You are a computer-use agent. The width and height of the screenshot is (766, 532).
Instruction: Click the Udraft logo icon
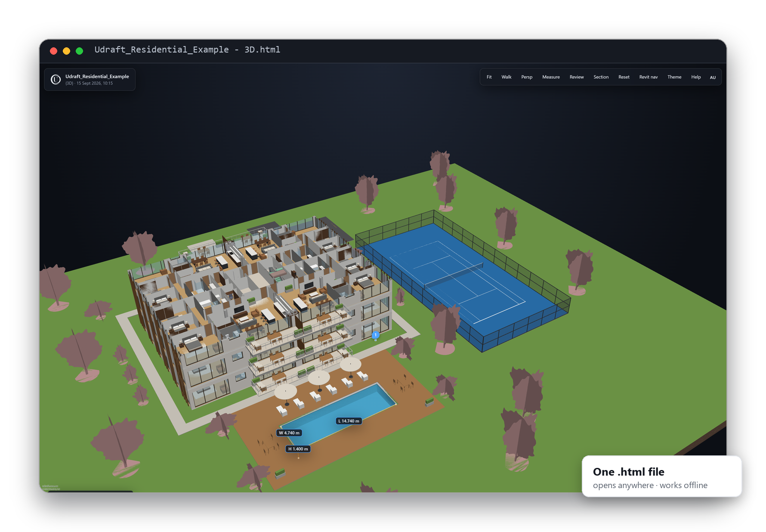click(x=56, y=80)
